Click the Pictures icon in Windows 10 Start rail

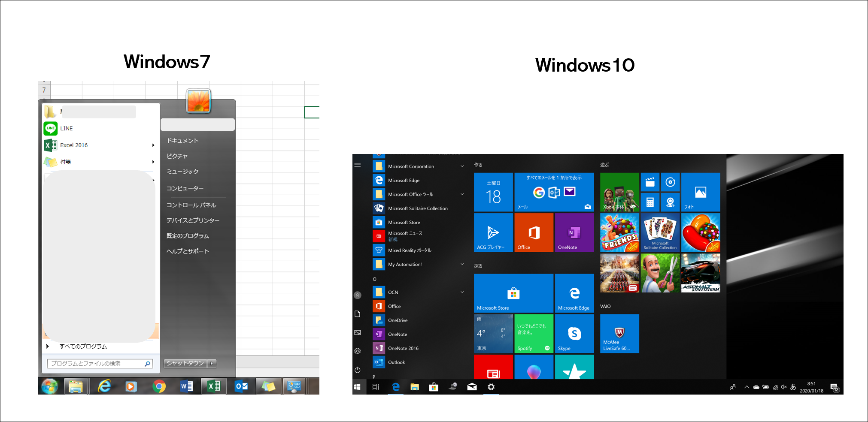click(357, 332)
